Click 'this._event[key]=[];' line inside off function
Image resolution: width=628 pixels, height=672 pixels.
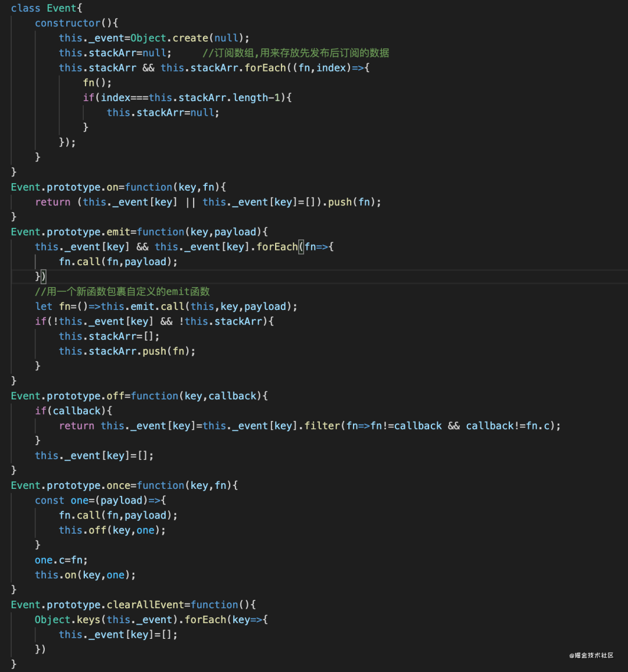(x=94, y=456)
